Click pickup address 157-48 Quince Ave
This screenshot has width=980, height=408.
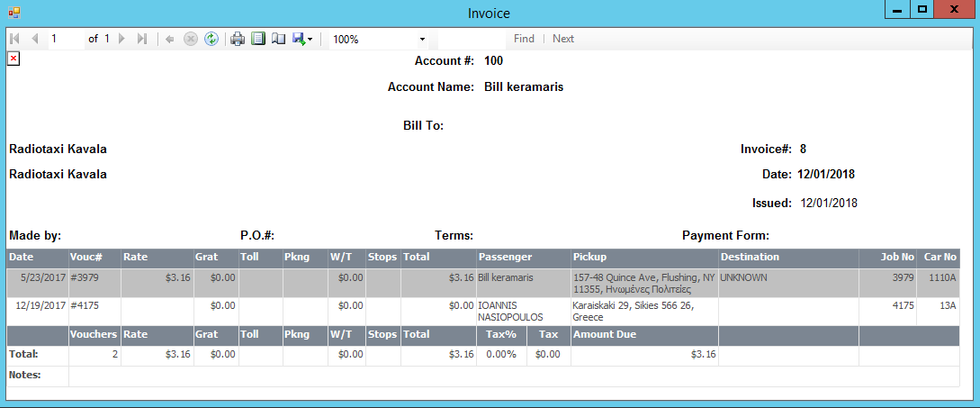pos(643,284)
